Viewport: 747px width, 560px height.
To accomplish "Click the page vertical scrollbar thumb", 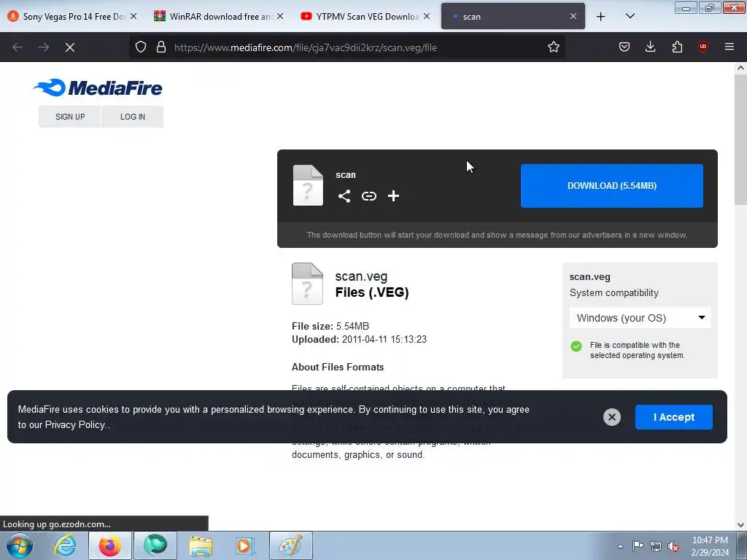I will pos(740,138).
